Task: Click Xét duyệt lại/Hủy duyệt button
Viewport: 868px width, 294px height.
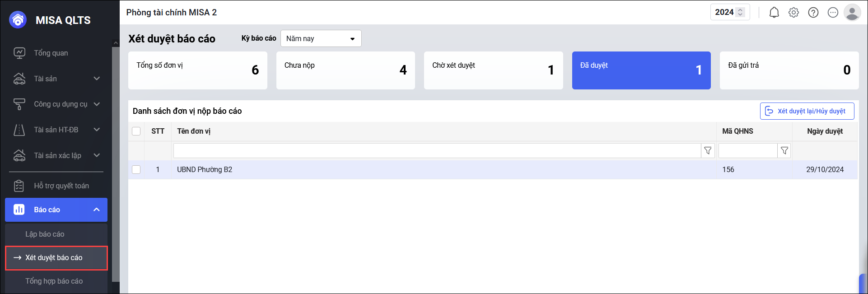Action: (x=807, y=112)
